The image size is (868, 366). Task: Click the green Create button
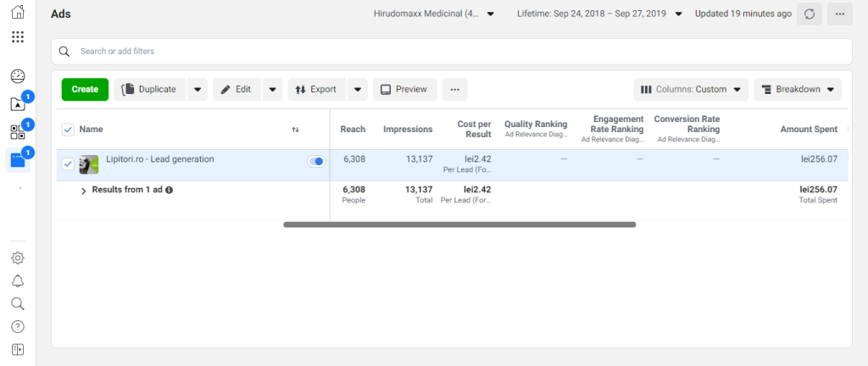point(85,89)
